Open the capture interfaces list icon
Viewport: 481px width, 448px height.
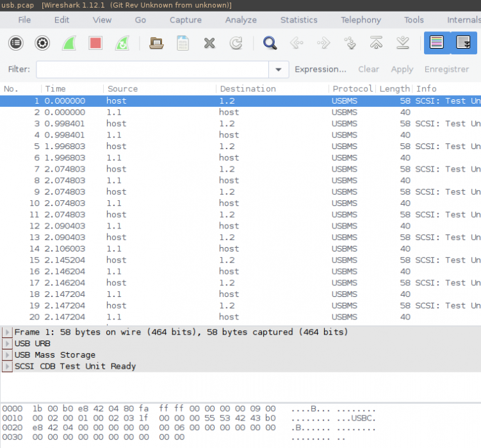pos(16,43)
